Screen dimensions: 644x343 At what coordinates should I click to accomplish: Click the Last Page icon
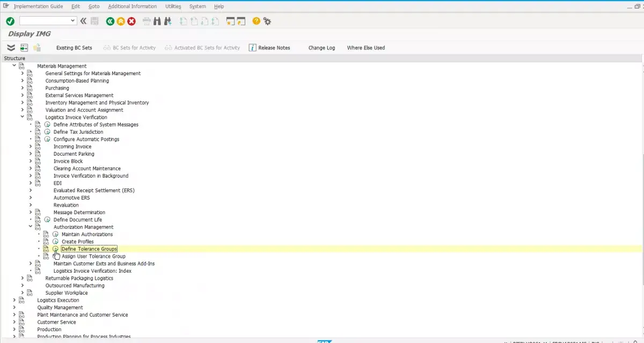click(x=216, y=21)
